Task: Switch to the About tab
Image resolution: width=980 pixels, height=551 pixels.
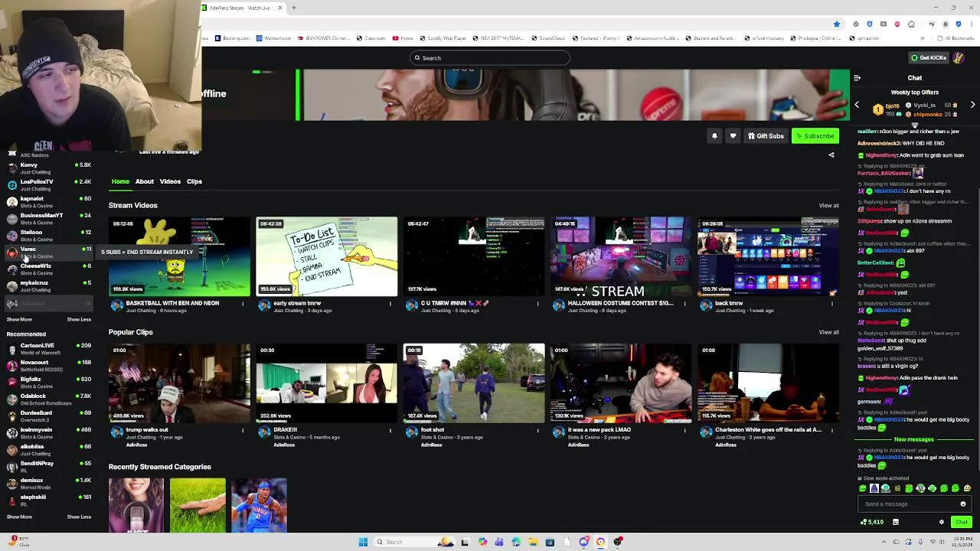Action: point(145,181)
